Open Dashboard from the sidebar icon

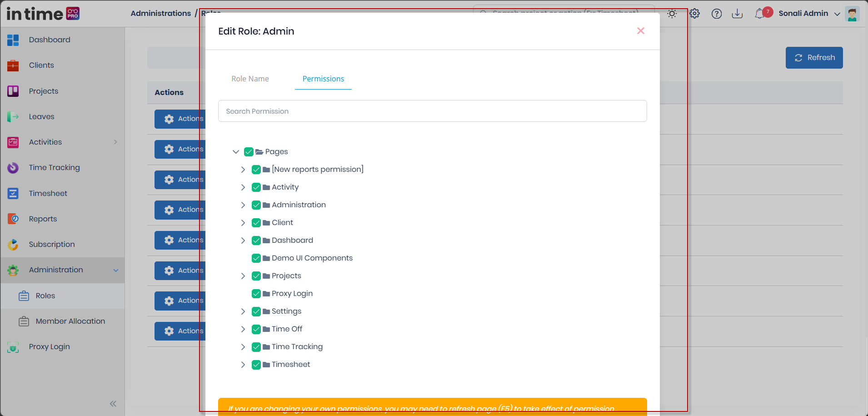pyautogui.click(x=13, y=40)
